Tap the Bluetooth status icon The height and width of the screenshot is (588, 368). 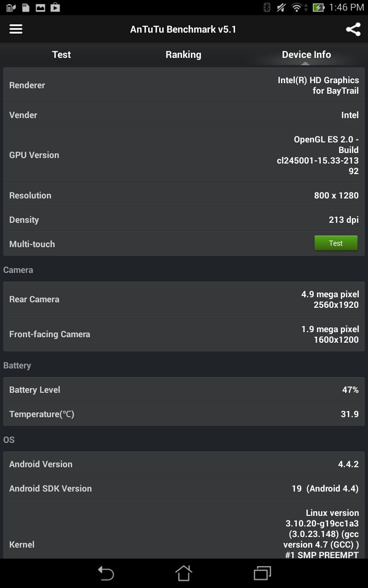tap(267, 7)
